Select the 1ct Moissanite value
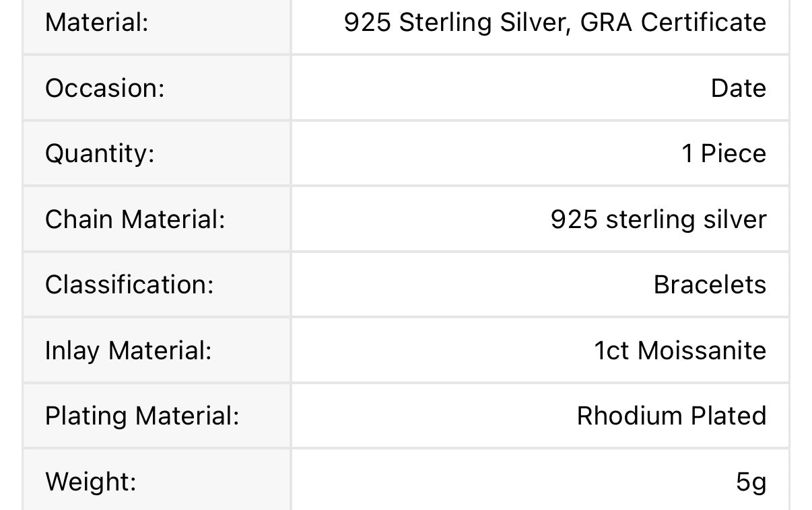Image resolution: width=812 pixels, height=510 pixels. pyautogui.click(x=679, y=351)
